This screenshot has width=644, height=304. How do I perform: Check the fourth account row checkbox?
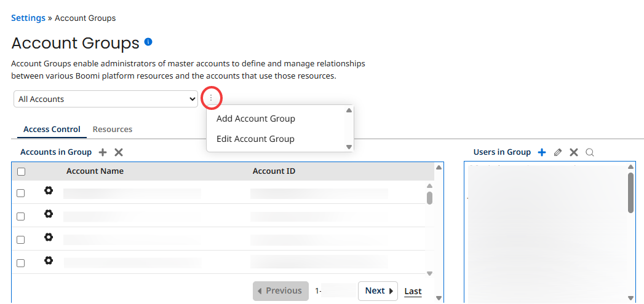point(20,263)
